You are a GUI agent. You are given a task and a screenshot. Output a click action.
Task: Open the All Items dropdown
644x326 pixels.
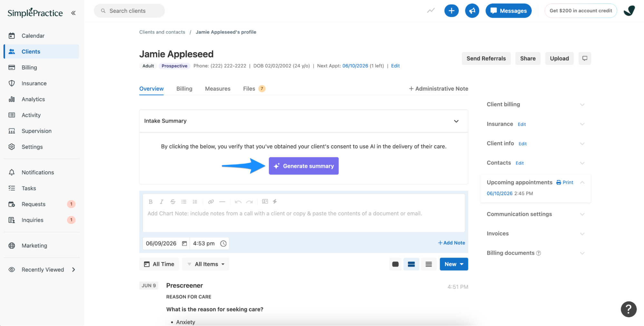pyautogui.click(x=206, y=264)
